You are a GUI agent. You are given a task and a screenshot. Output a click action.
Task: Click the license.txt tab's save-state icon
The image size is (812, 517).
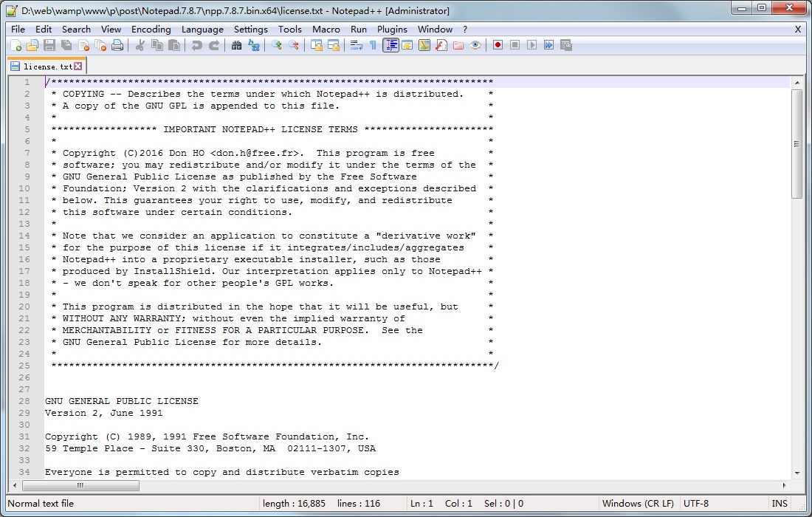pos(16,66)
